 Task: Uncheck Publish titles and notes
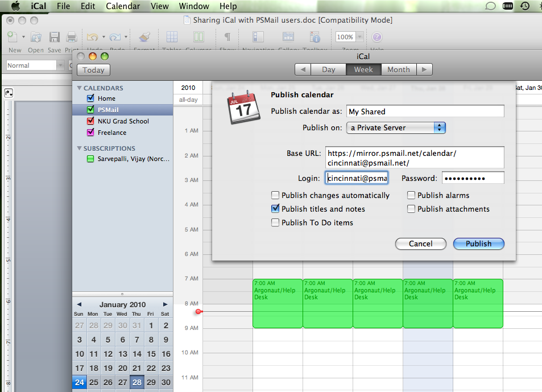coord(275,208)
